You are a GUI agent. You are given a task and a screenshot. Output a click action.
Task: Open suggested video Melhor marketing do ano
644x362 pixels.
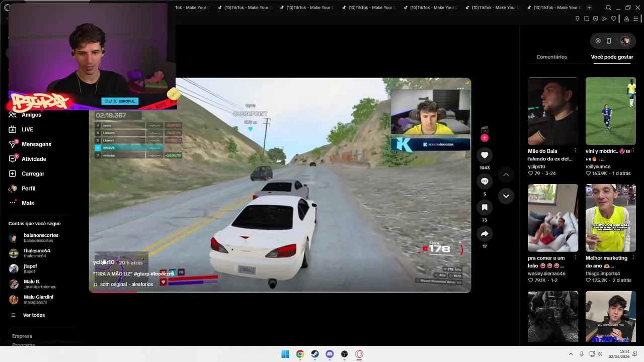[x=611, y=218]
